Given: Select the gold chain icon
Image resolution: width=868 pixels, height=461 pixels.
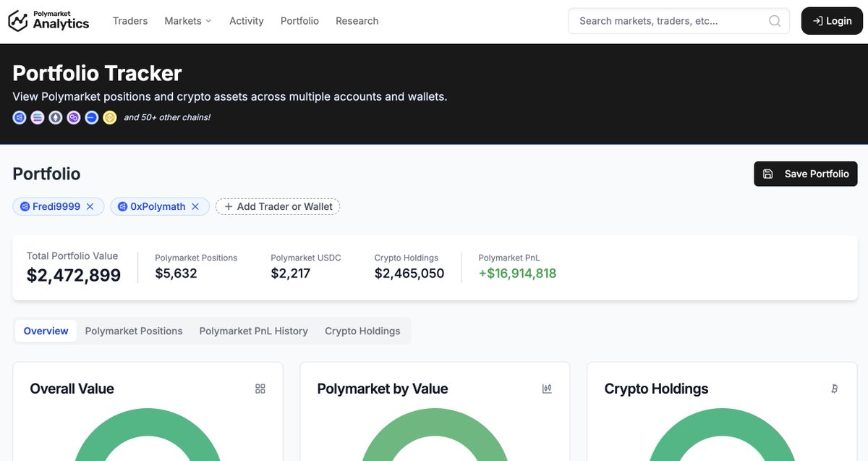Looking at the screenshot, I should coord(109,117).
